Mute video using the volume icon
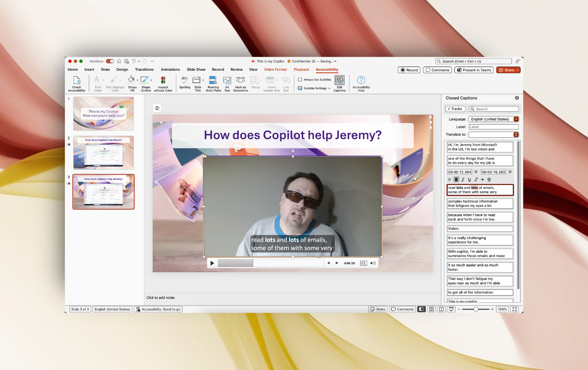This screenshot has width=588, height=370. pyautogui.click(x=373, y=263)
